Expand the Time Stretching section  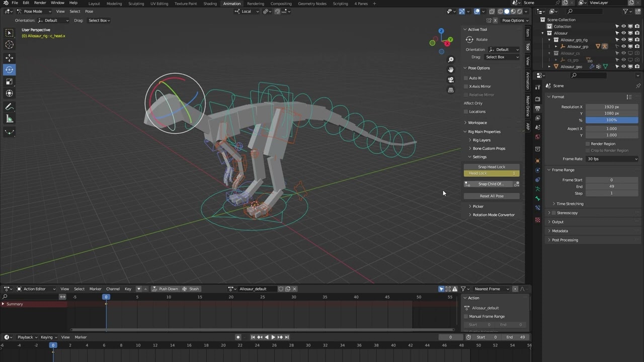(x=570, y=204)
